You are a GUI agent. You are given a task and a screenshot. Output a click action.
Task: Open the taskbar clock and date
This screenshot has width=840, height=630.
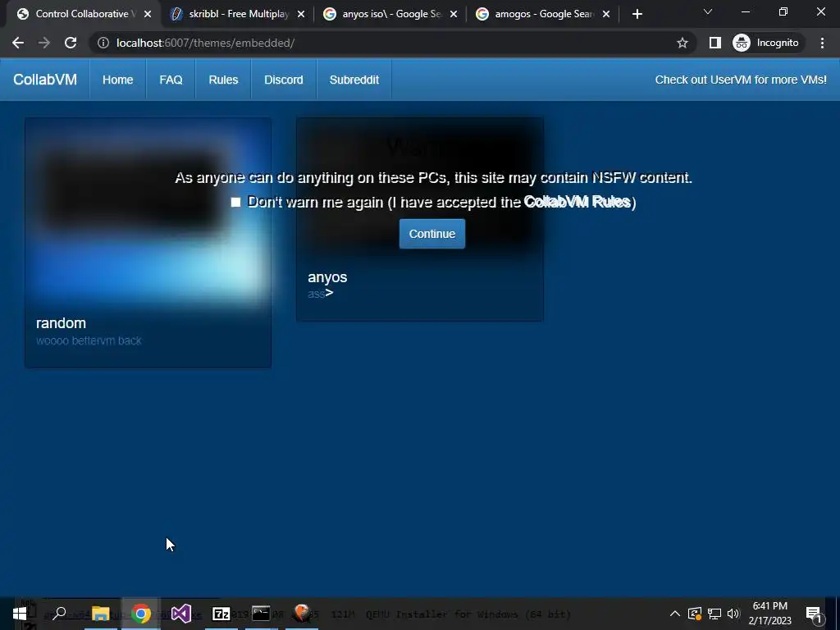(x=769, y=614)
